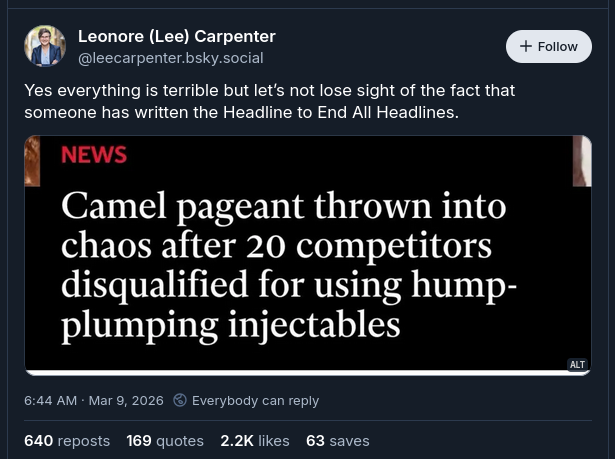This screenshot has height=459, width=615.
Task: Click the red NEWS label in image
Action: tap(94, 155)
